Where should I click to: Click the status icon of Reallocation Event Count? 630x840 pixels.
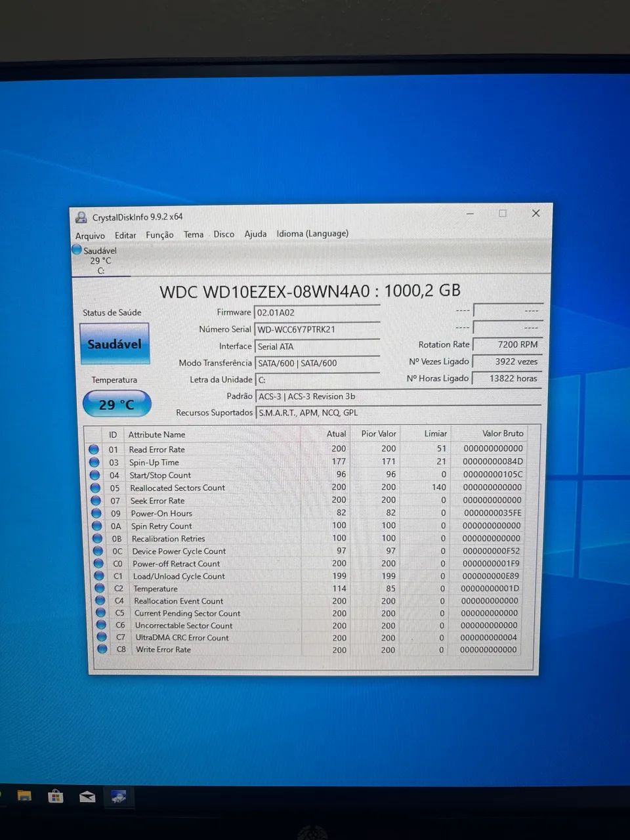coord(100,600)
